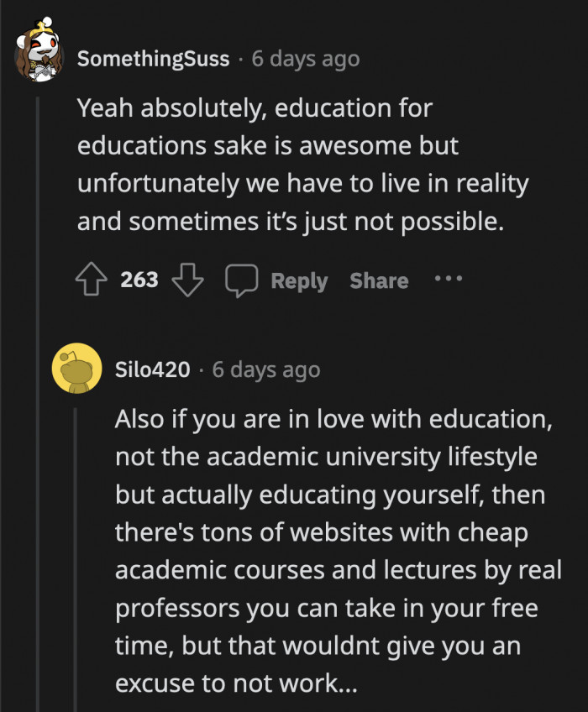Open SomethingSuss's avatar profile picture
Image resolution: width=588 pixels, height=712 pixels.
[x=36, y=57]
